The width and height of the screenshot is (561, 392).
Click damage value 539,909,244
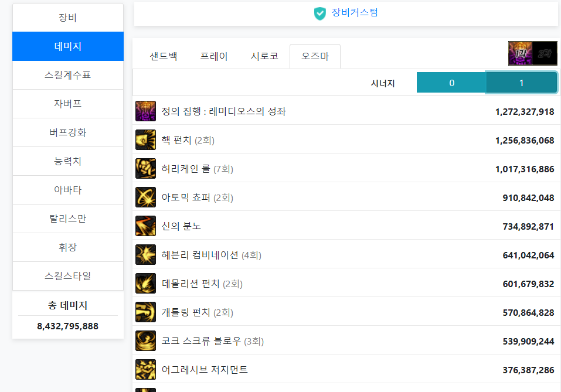528,342
